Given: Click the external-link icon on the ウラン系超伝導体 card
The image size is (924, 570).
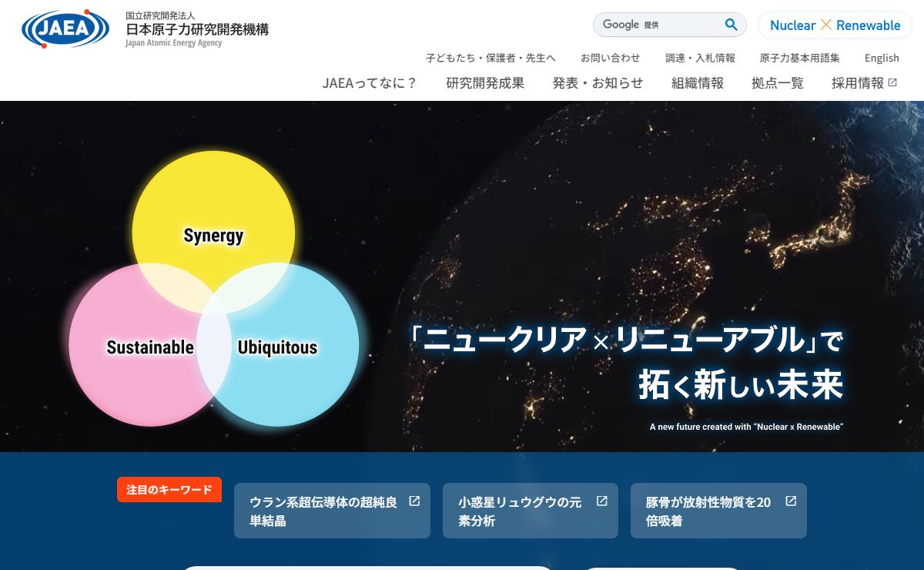Looking at the screenshot, I should 414,501.
